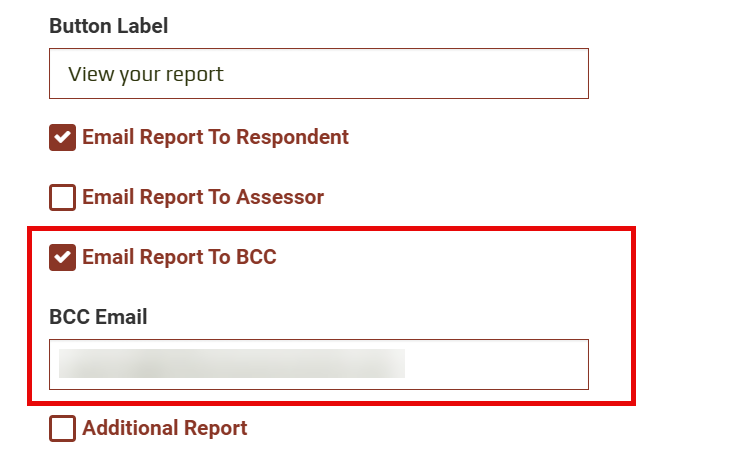This screenshot has height=466, width=735.
Task: Click the white checkmark beside BCC option
Action: tap(62, 257)
